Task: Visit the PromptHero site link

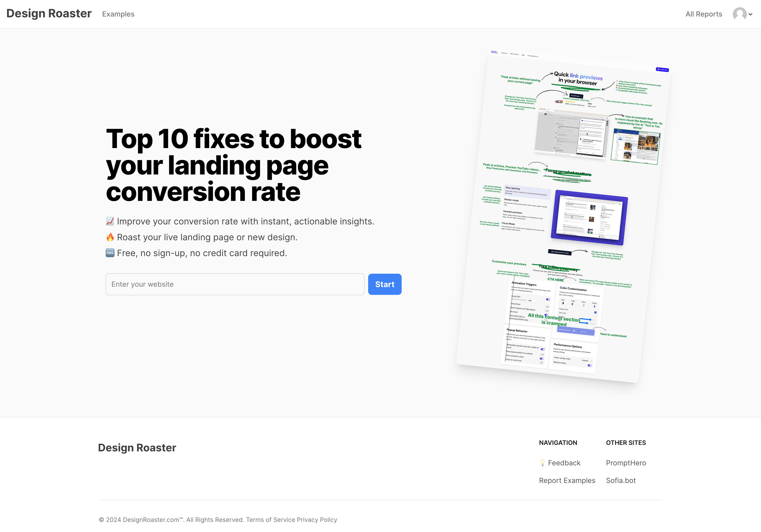Action: [626, 463]
